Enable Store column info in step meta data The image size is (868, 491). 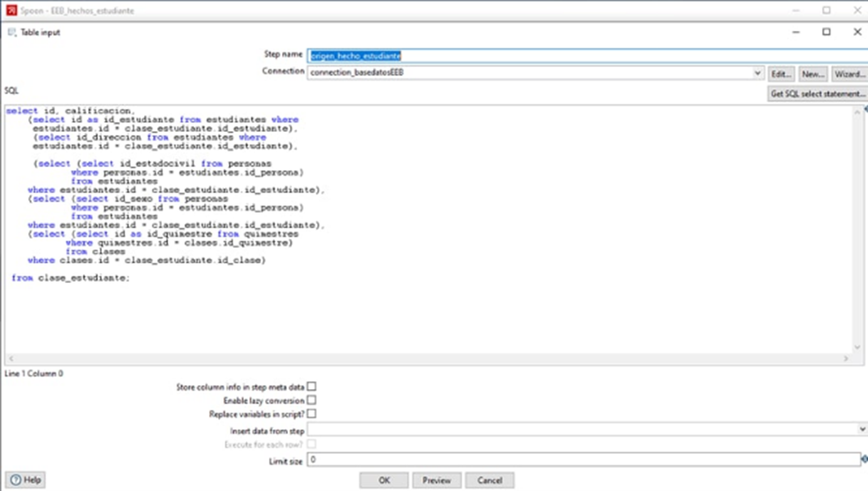tap(311, 386)
